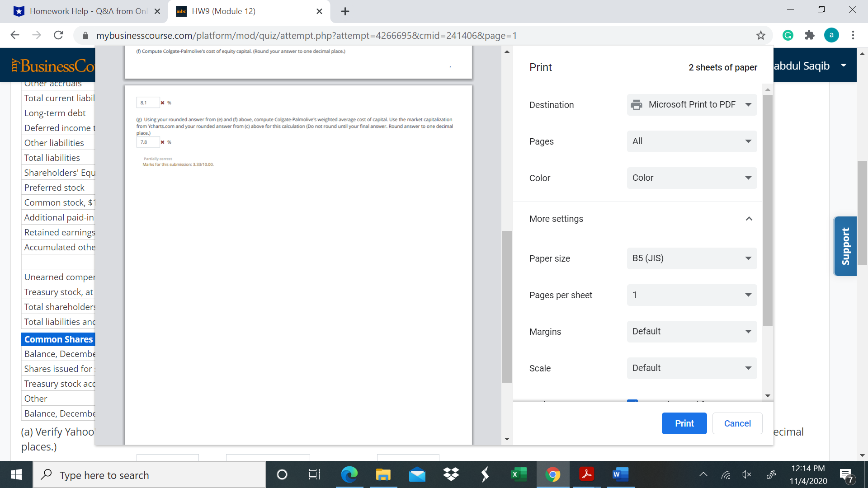Screen dimensions: 868x488
Task: Open a new browser tab
Action: tap(345, 11)
